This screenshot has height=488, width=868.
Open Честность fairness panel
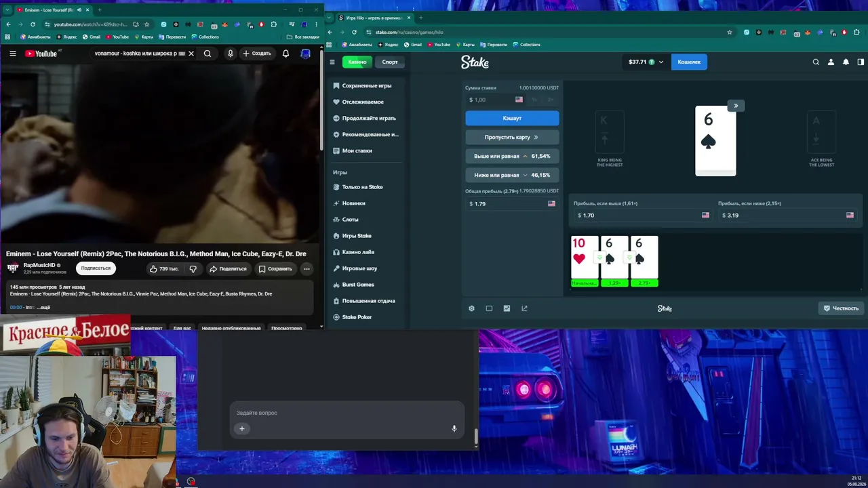(841, 308)
